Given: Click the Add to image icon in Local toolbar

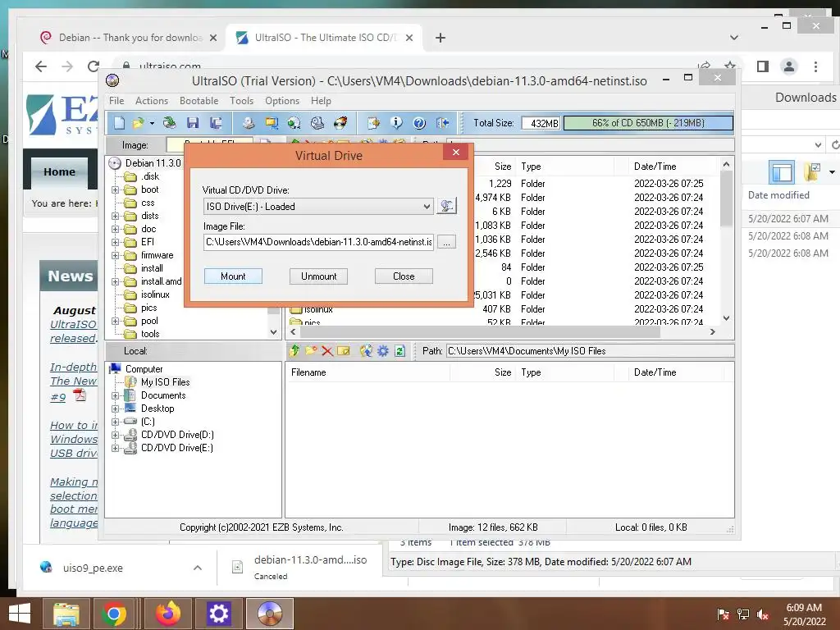Looking at the screenshot, I should 366,351.
